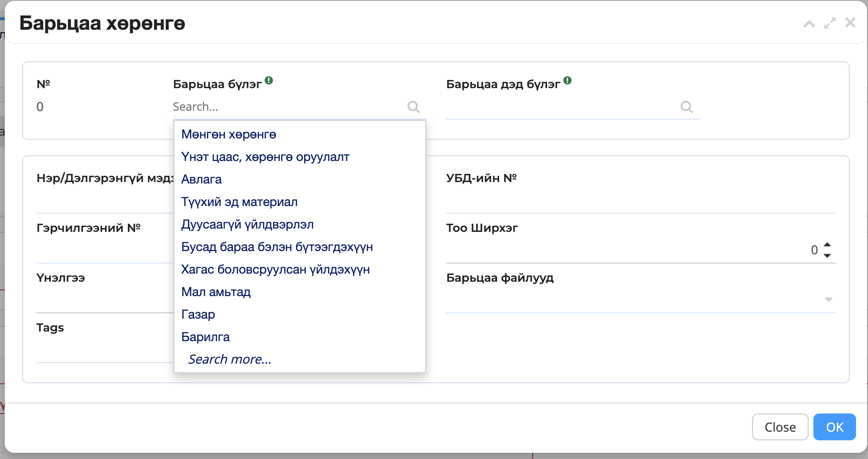Viewport: 868px width, 459px height.
Task: Click the search magnifier in Барьцаа дэд бүлэг field
Action: coord(686,106)
